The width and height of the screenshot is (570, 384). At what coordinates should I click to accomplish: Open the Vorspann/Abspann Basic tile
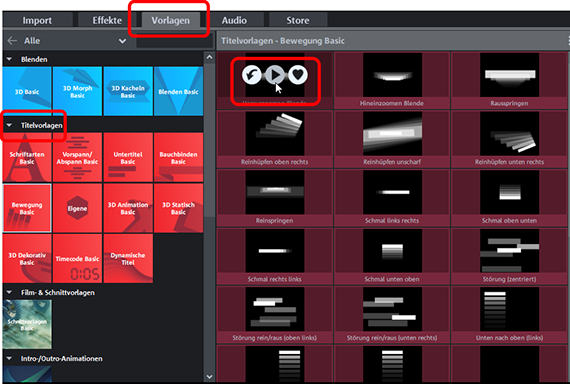[77, 157]
